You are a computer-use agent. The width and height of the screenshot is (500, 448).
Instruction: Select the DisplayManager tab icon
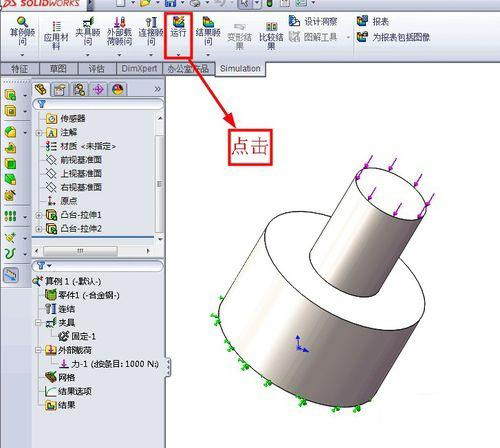click(x=118, y=89)
